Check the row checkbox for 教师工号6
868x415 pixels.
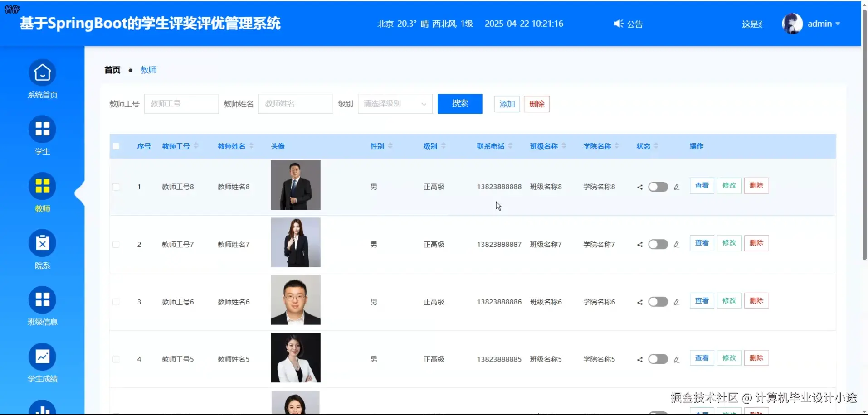[117, 302]
